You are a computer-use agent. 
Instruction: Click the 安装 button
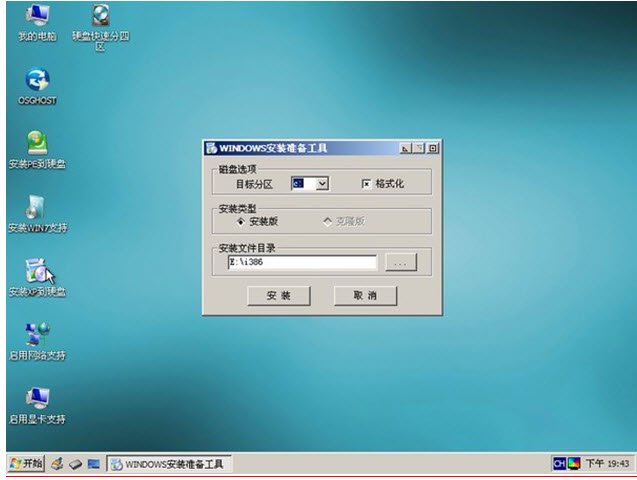[278, 296]
